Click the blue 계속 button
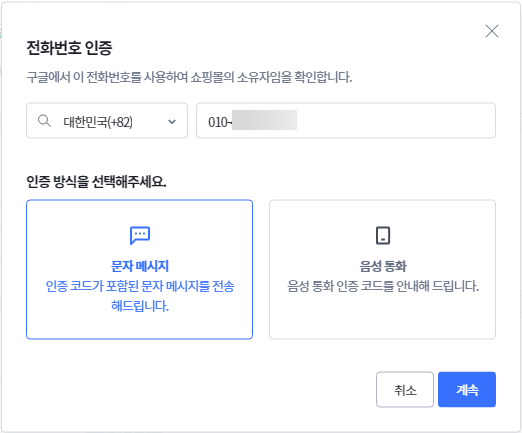 (x=467, y=389)
